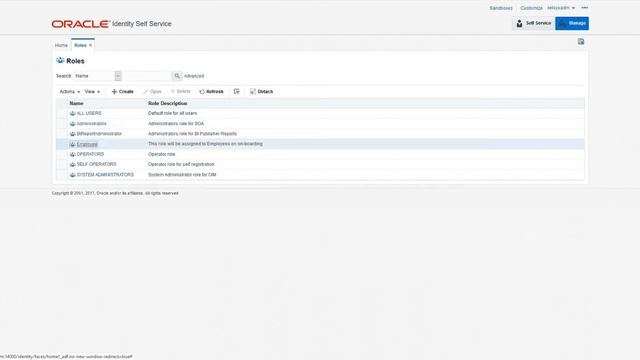Open the Administrators role link
Screen dimensions: 640x360
[x=91, y=123]
